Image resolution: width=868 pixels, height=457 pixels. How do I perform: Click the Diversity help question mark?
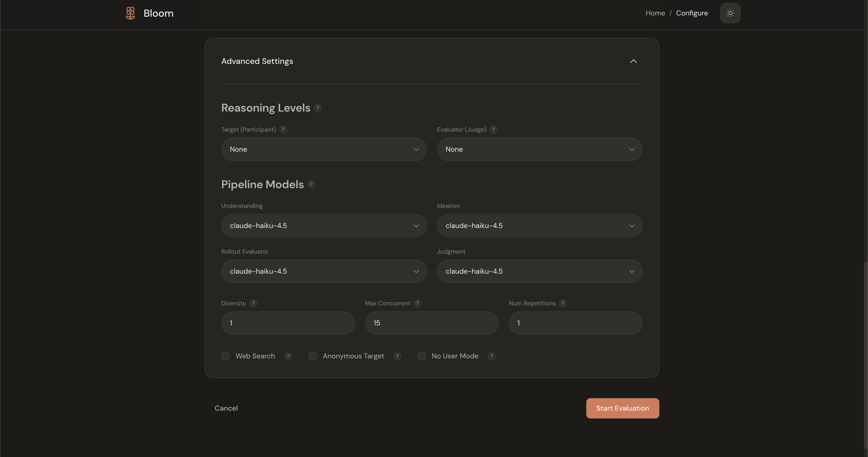(253, 303)
